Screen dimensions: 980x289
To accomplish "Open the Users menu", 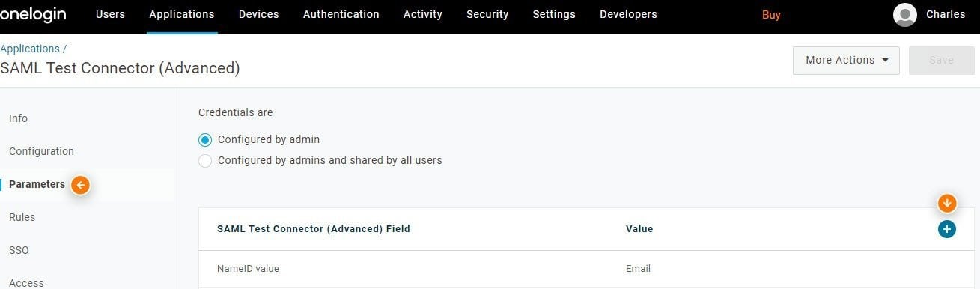I will click(110, 14).
